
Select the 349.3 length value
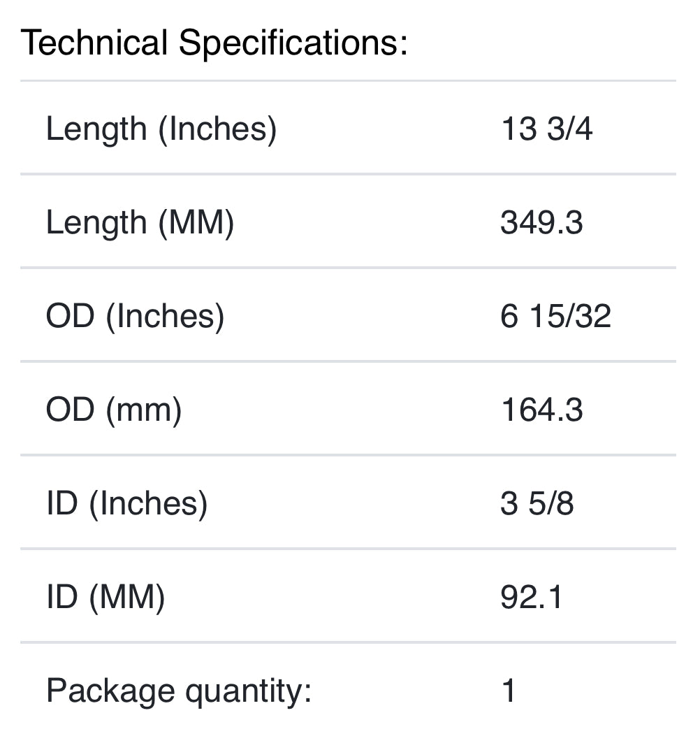pyautogui.click(x=541, y=223)
